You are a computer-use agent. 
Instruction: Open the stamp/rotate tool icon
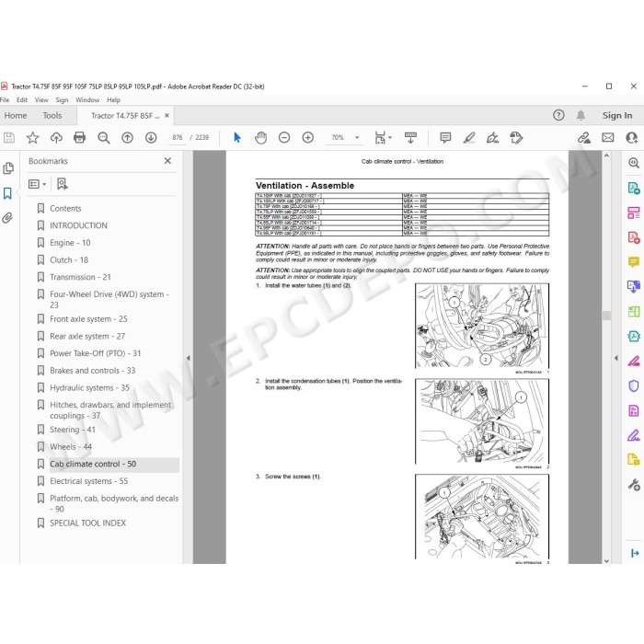(x=516, y=138)
